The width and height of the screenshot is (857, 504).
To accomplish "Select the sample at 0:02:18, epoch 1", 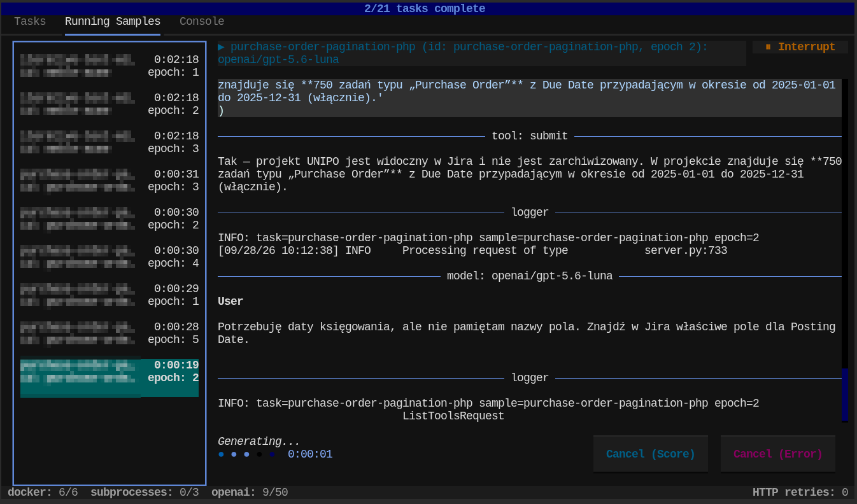I will pyautogui.click(x=110, y=66).
